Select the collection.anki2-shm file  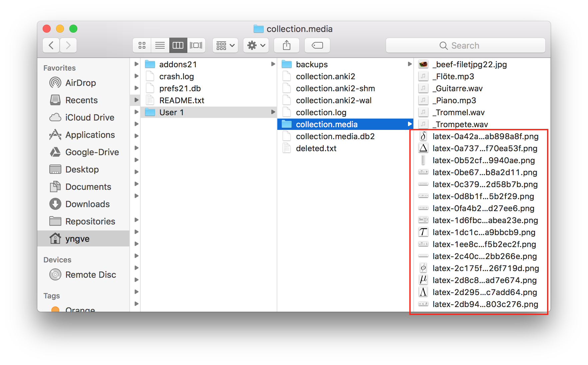pos(345,88)
